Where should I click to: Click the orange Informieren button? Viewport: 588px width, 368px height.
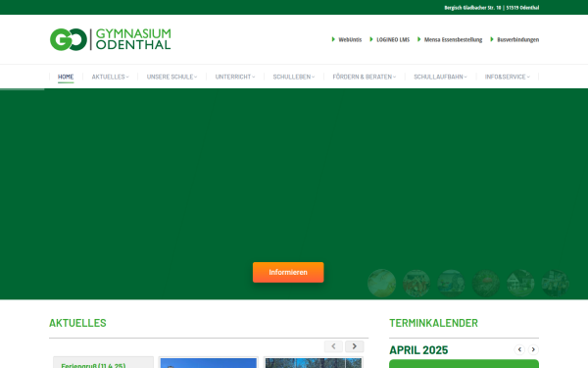pyautogui.click(x=288, y=272)
